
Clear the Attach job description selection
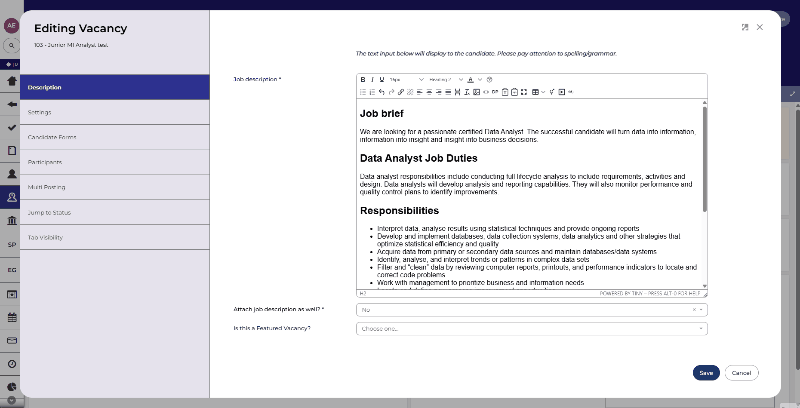[694, 310]
